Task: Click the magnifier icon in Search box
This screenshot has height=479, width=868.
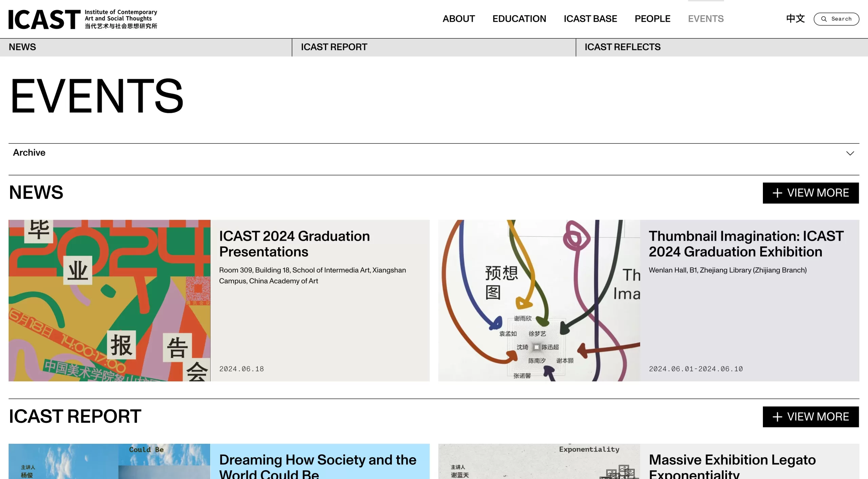Action: [824, 19]
